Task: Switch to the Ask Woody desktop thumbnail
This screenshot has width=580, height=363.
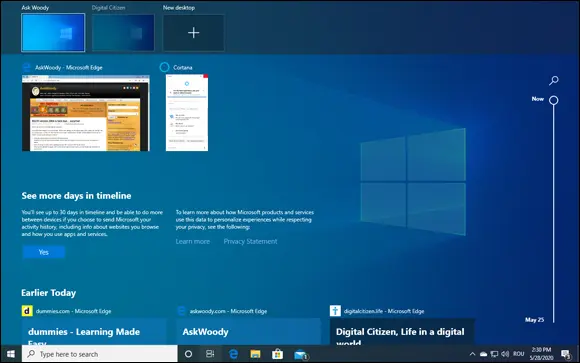Action: point(53,33)
